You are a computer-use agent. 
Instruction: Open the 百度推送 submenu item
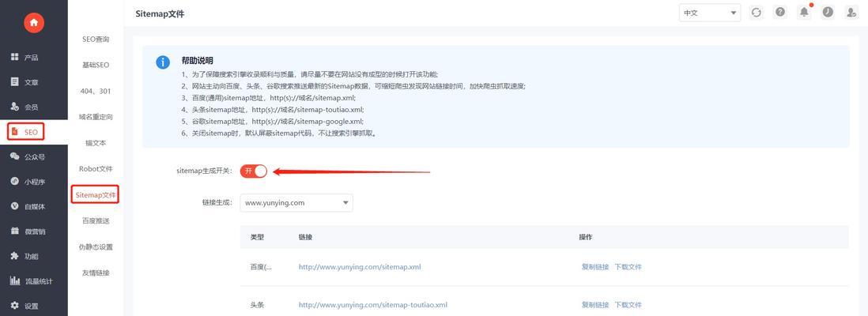pos(96,221)
